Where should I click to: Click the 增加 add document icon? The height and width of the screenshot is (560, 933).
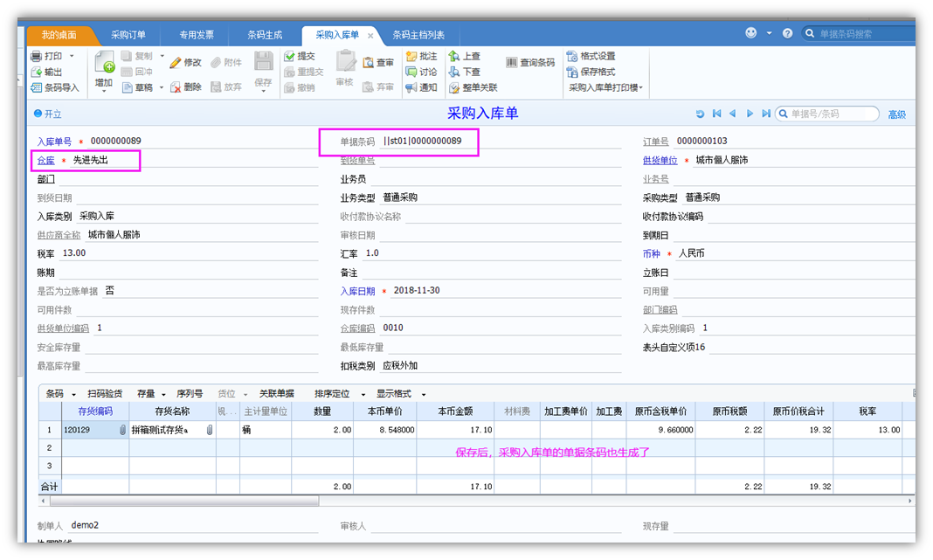[x=104, y=63]
